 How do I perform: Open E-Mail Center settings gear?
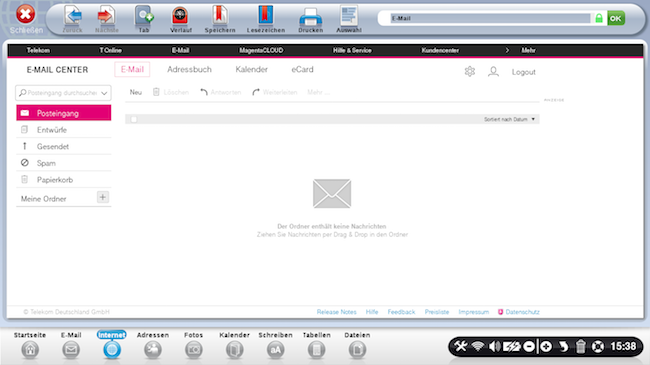pos(470,71)
